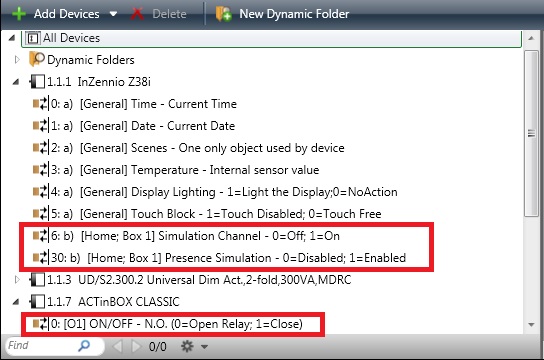Open the search options dropdown arrow

click(204, 346)
